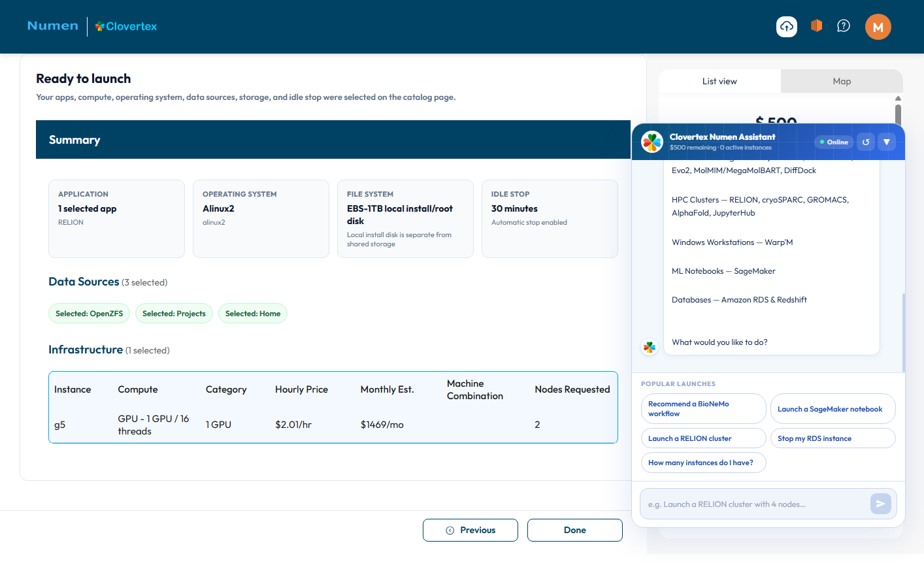Select the Operating System Alinux2 card
This screenshot has width=924, height=588.
[x=261, y=219]
